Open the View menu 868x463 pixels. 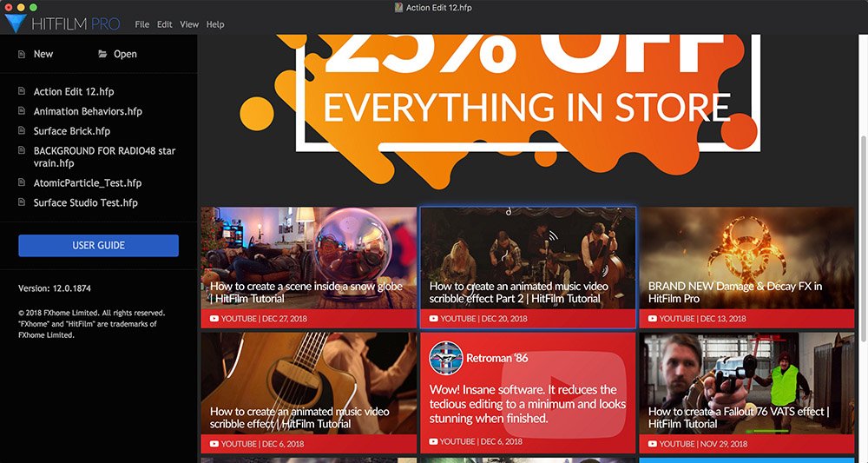pos(188,24)
